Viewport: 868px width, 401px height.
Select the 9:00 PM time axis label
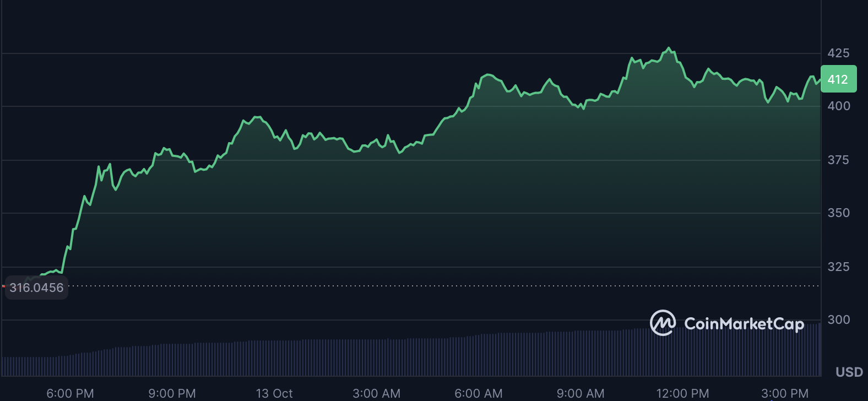(172, 393)
